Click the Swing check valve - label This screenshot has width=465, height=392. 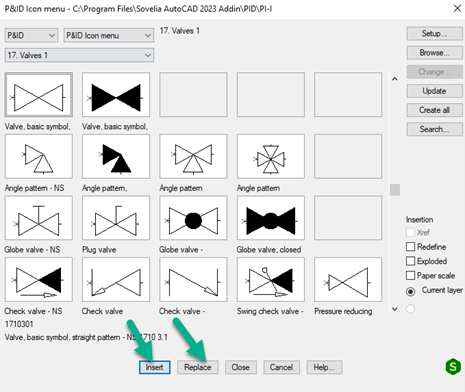270,311
